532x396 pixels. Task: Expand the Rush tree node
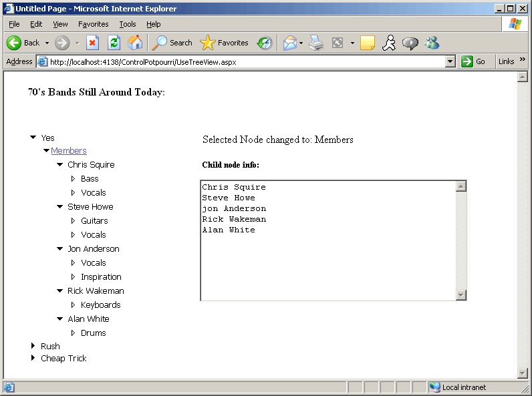pos(33,346)
